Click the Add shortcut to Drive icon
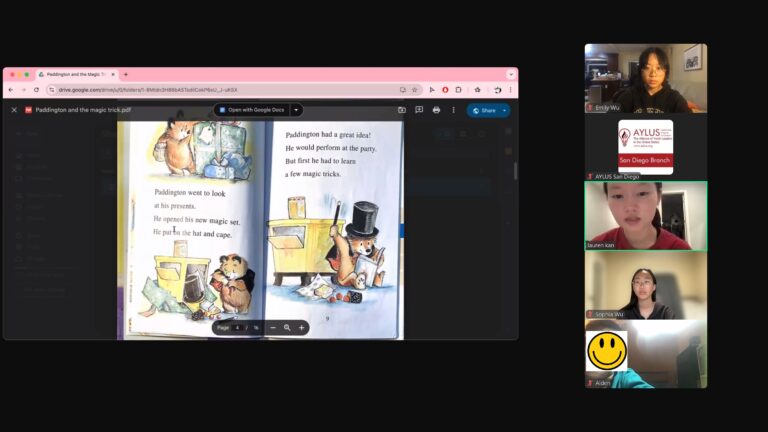The width and height of the screenshot is (768, 432). 402,110
